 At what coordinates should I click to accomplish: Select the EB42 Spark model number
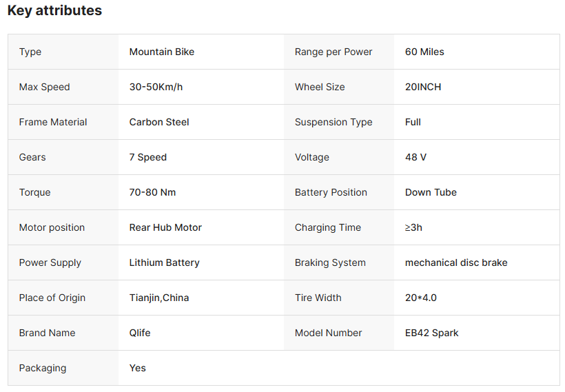coord(432,333)
